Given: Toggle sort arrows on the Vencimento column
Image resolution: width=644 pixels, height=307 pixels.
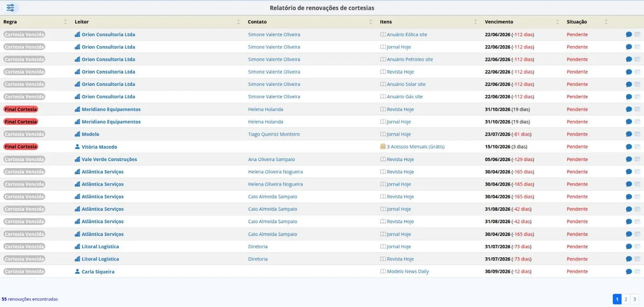Looking at the screenshot, I should (x=557, y=22).
